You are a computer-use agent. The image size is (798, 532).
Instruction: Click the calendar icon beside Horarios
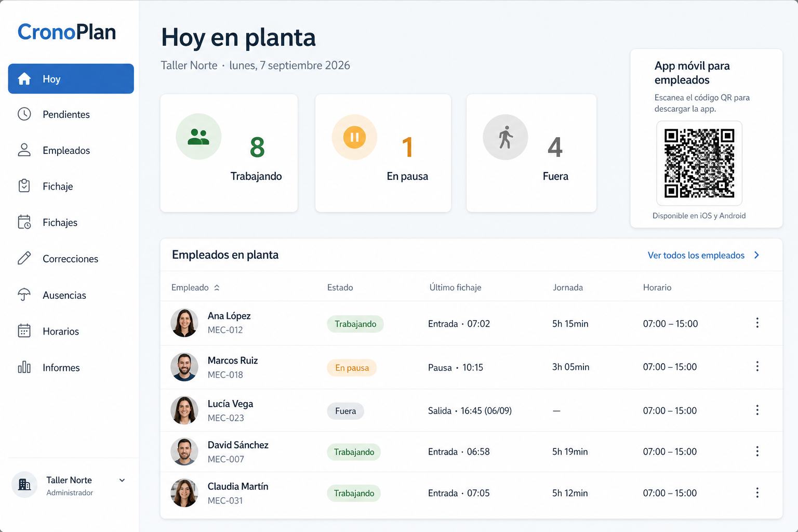[x=24, y=331]
